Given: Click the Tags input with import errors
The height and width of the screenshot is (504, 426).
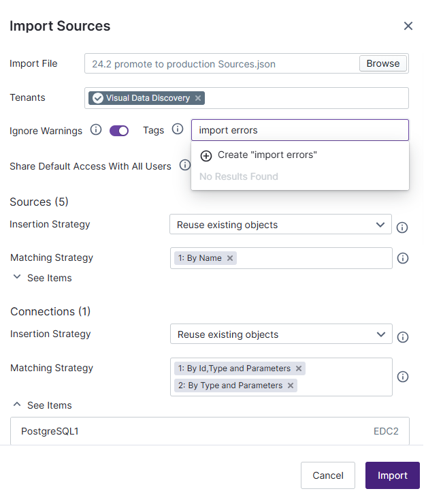Looking at the screenshot, I should [299, 130].
